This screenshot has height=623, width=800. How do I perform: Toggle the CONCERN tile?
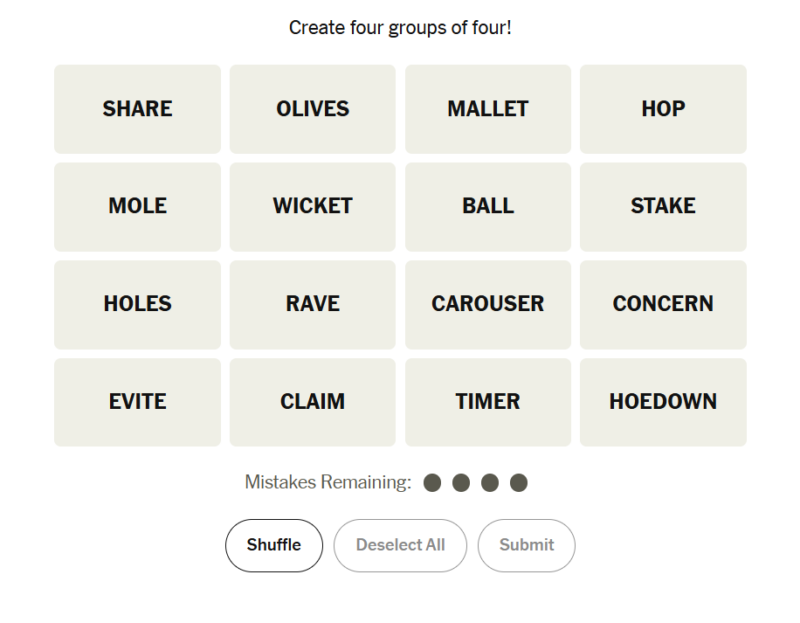click(x=663, y=304)
